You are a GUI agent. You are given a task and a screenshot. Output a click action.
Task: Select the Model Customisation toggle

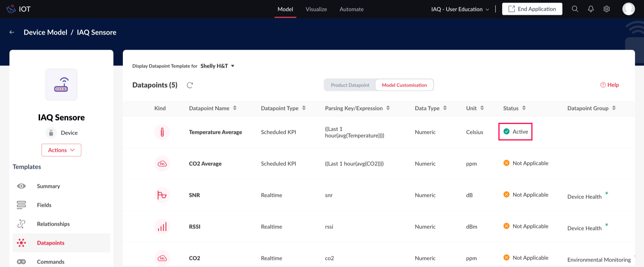click(404, 85)
